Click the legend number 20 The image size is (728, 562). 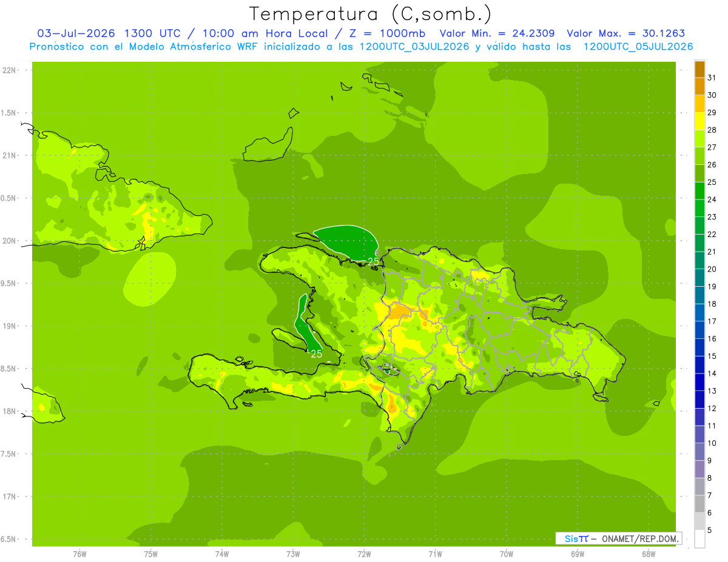[712, 269]
